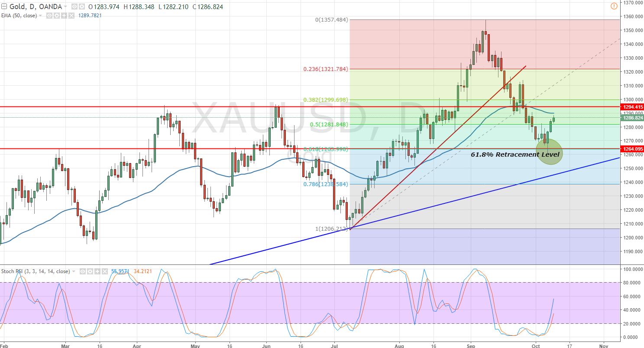Click the EMA value 1289.7821
Viewport: 644px width, 348px height.
pos(90,16)
